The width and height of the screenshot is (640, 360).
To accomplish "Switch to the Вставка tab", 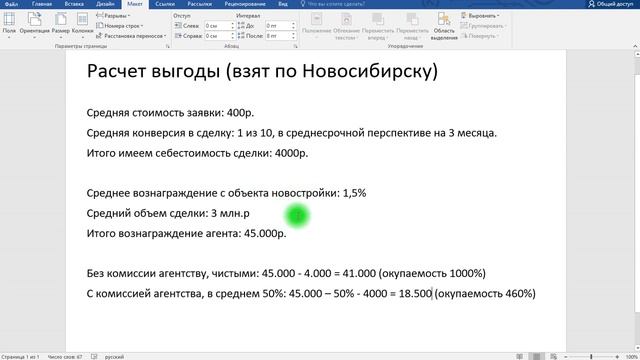I will click(74, 4).
